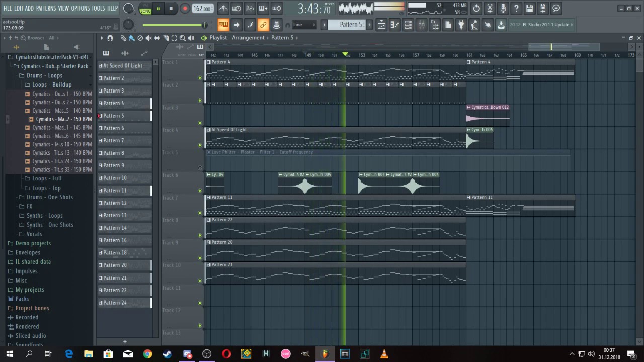
Task: Select the pencil draw tool in playlist
Action: [123, 38]
